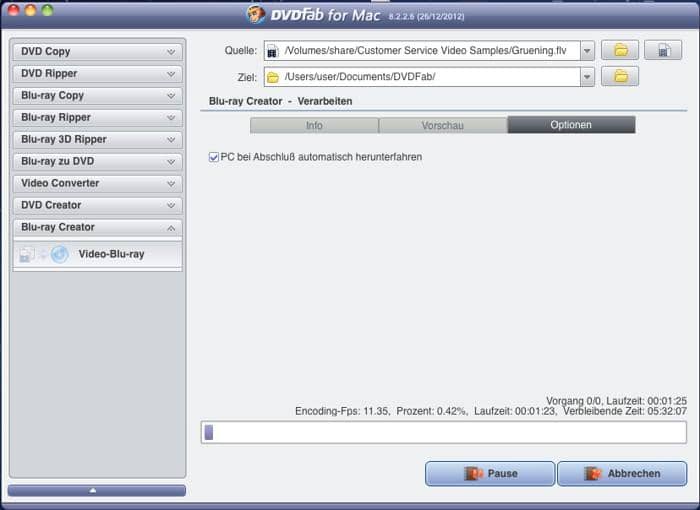
Task: Click the Abbrechen button
Action: click(622, 473)
